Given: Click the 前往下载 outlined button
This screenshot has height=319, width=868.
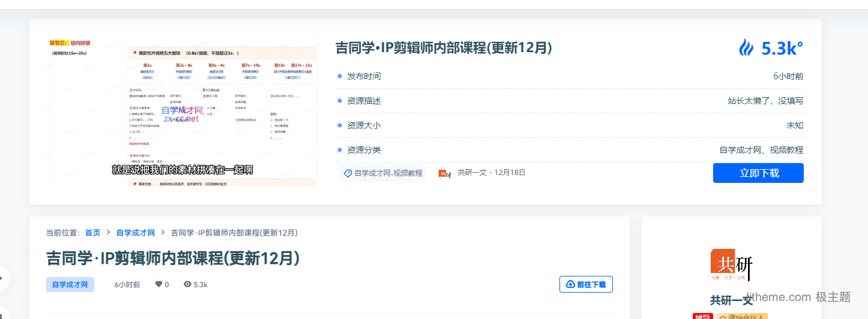Looking at the screenshot, I should click(586, 284).
